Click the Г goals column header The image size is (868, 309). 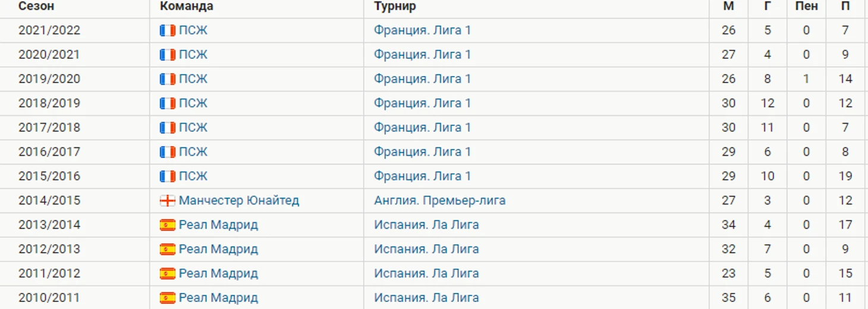(x=768, y=7)
